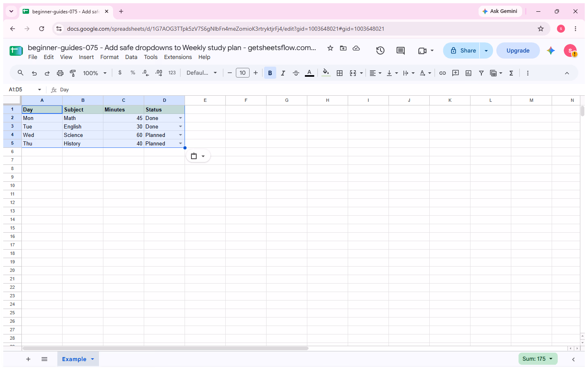Toggle strikethrough formatting
Screen dimensions: 588x370
tap(296, 73)
